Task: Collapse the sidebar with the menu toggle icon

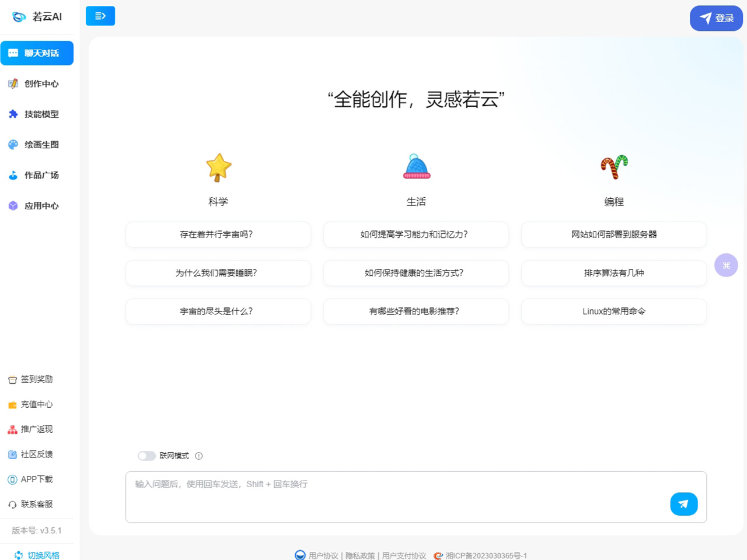Action: point(100,16)
